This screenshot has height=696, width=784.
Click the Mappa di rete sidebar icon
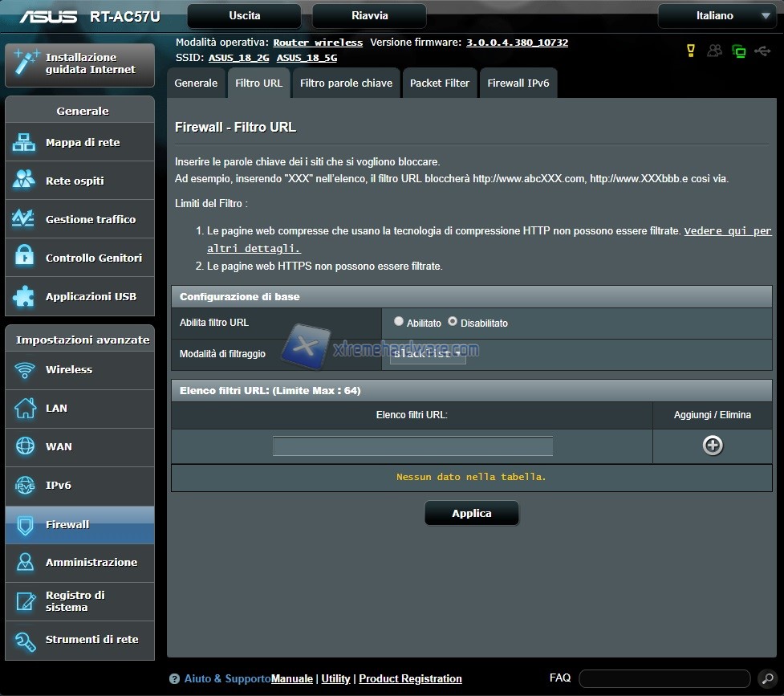(24, 142)
